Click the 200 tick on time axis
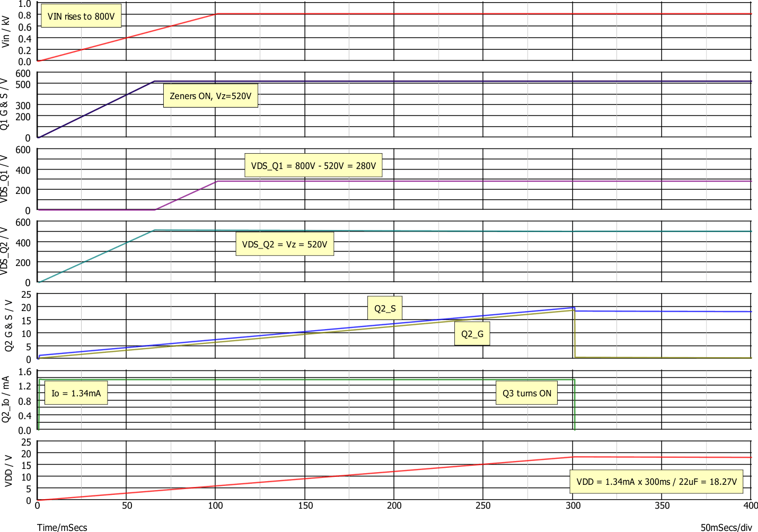 coord(394,506)
